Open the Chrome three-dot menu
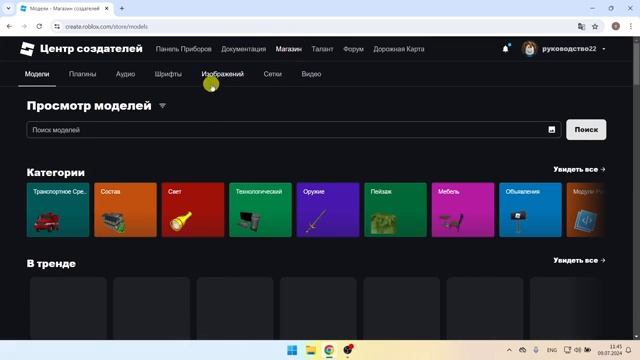 [x=631, y=27]
